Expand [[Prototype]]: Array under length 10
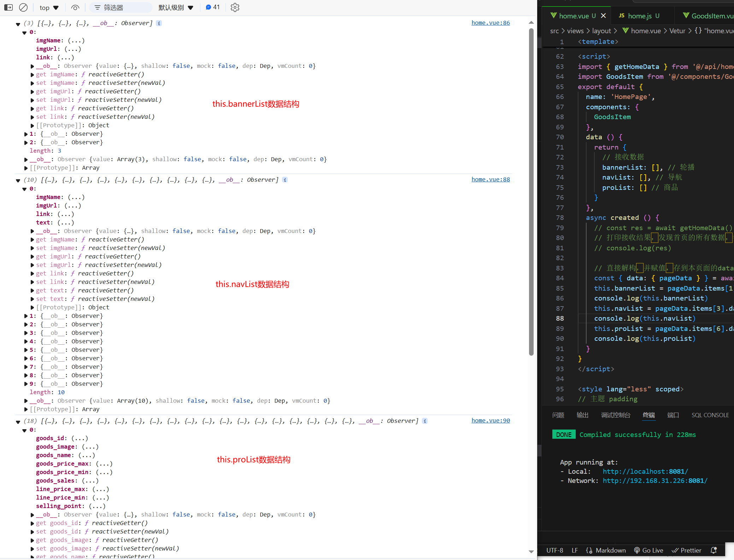Image resolution: width=734 pixels, height=560 pixels. (x=26, y=409)
